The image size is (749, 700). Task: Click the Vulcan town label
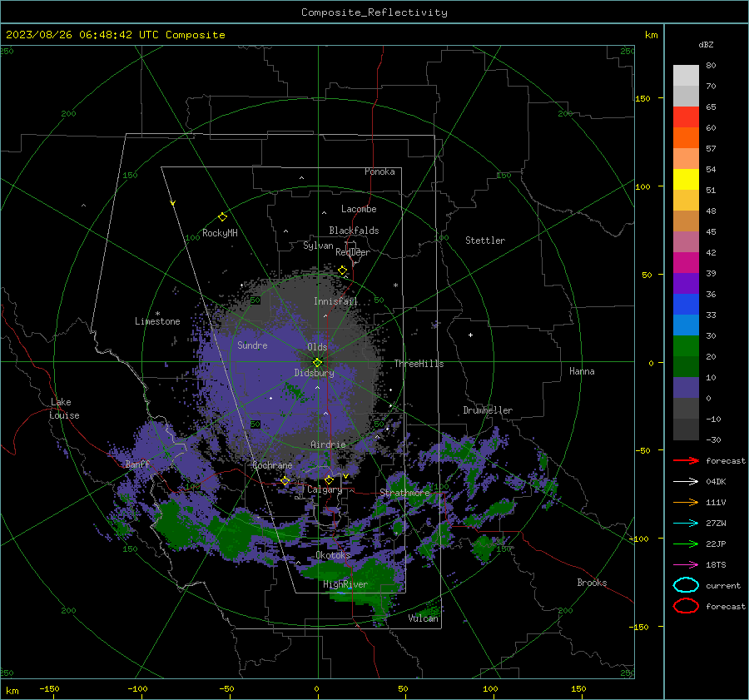[423, 618]
